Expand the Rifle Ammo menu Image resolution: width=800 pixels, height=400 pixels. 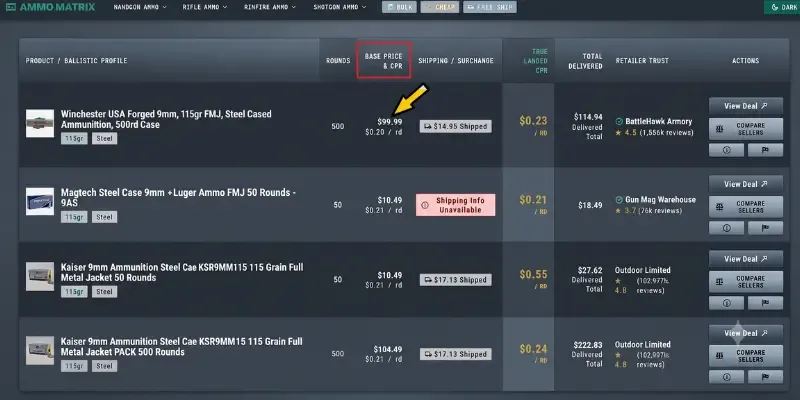(x=205, y=7)
